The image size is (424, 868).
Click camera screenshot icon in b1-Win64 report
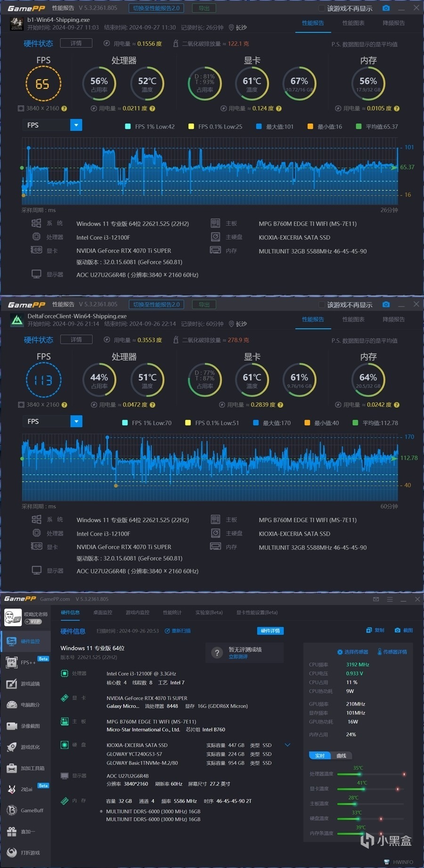[x=386, y=8]
